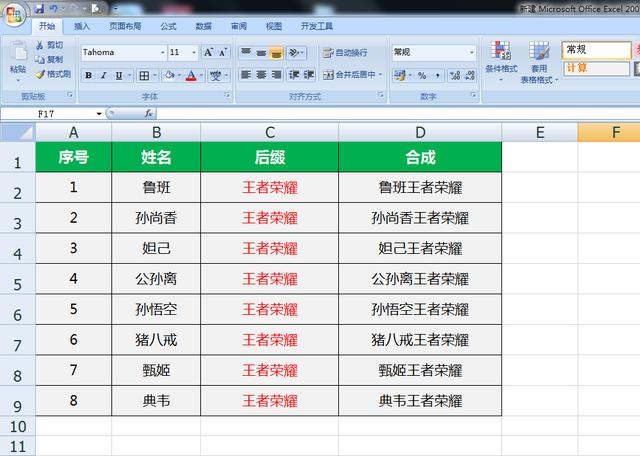Select the Format Painter (格式刷) brush

pos(40,74)
